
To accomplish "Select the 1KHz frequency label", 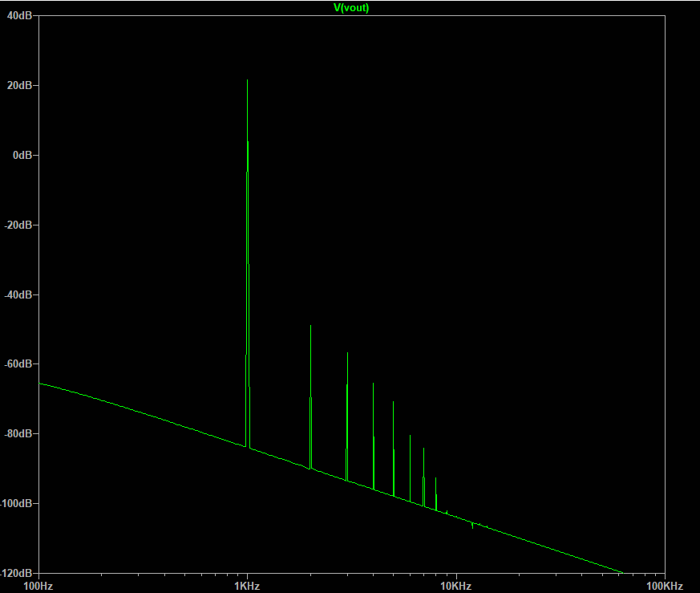I will (247, 586).
